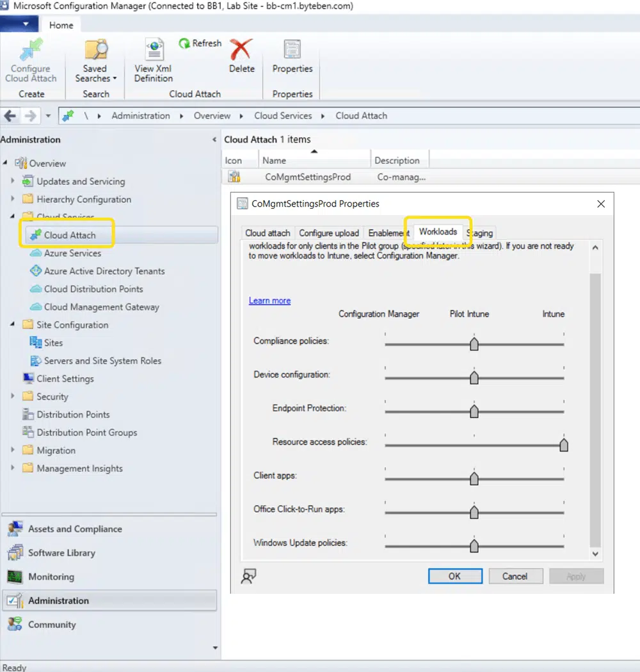Select the Cloud Management Gateway tree item

pos(101,307)
